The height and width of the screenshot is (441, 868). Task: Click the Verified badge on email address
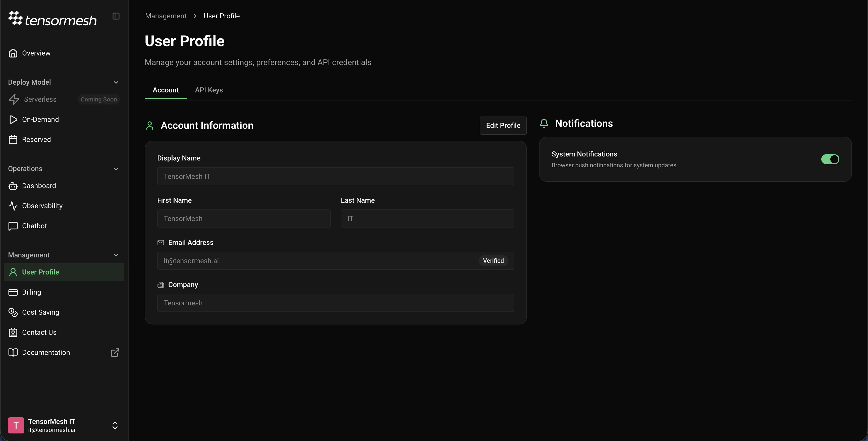point(493,260)
